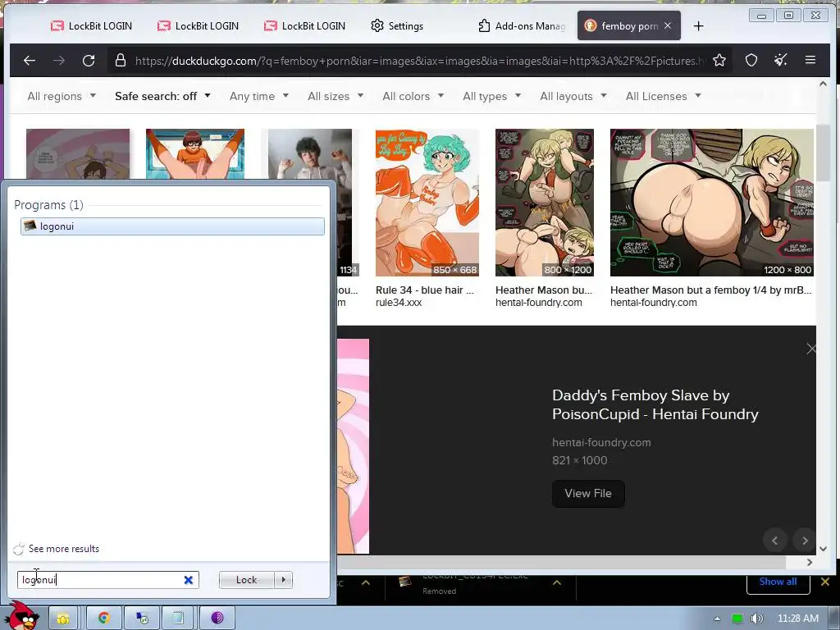The width and height of the screenshot is (840, 630).
Task: Close the active DuckDuckGo tab
Action: coord(668,25)
